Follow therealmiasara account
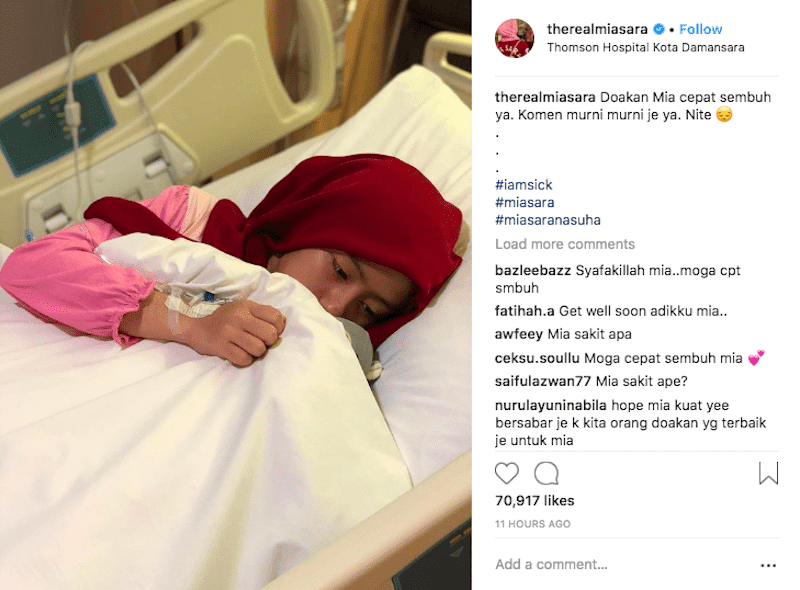800x590 pixels. pos(701,29)
